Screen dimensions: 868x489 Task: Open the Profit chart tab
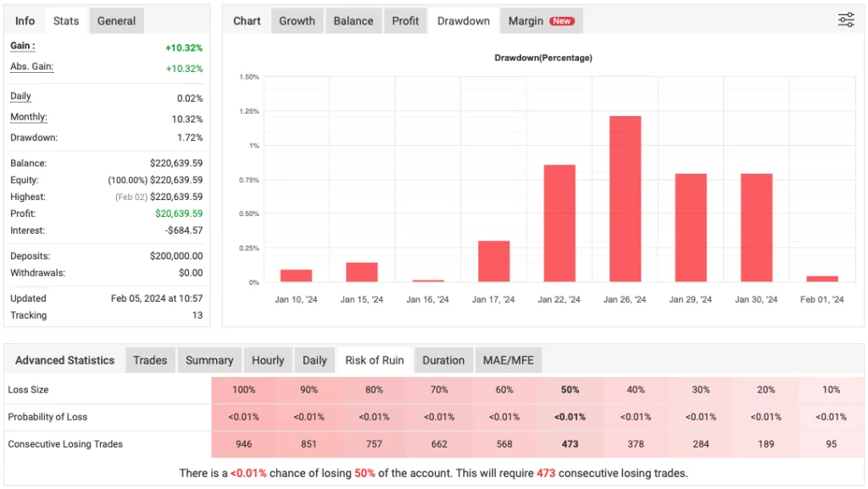[x=405, y=20]
